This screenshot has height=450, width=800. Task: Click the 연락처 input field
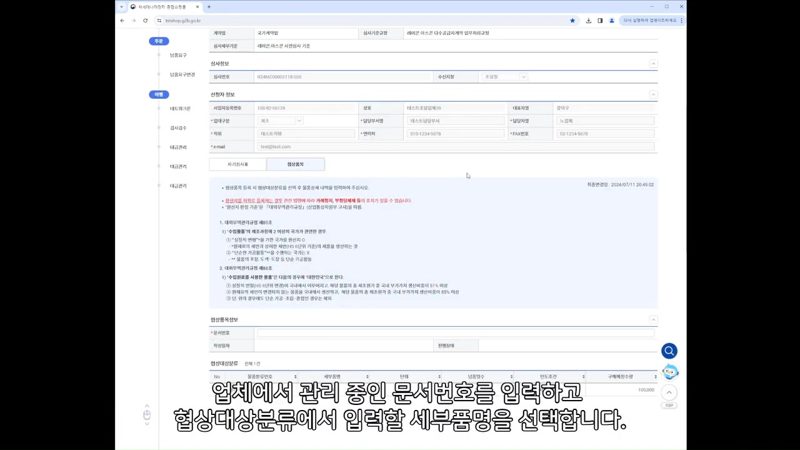click(x=456, y=134)
